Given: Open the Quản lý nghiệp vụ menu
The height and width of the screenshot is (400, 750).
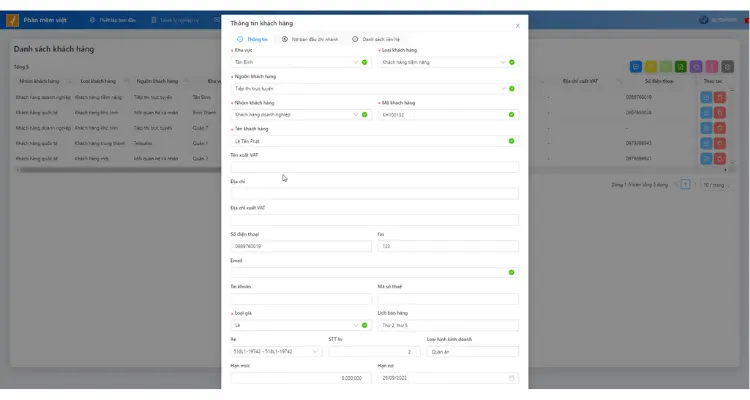Looking at the screenshot, I should coord(175,20).
